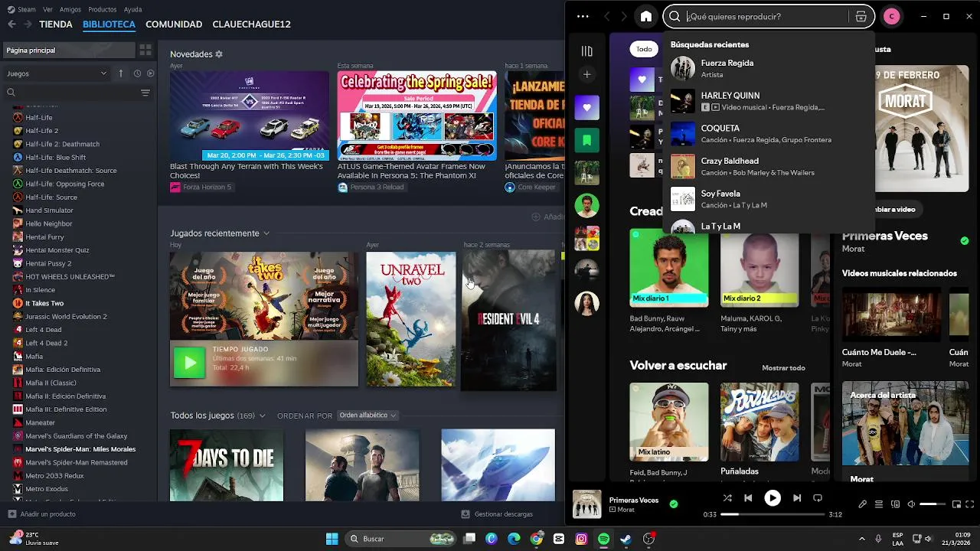Go to previous track in Spotify

tap(748, 498)
